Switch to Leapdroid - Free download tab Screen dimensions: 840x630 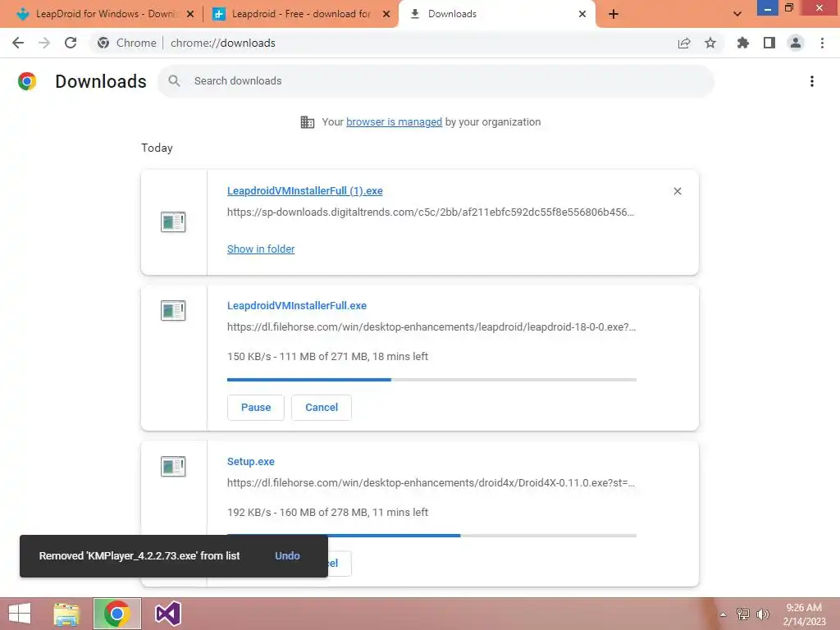point(301,14)
